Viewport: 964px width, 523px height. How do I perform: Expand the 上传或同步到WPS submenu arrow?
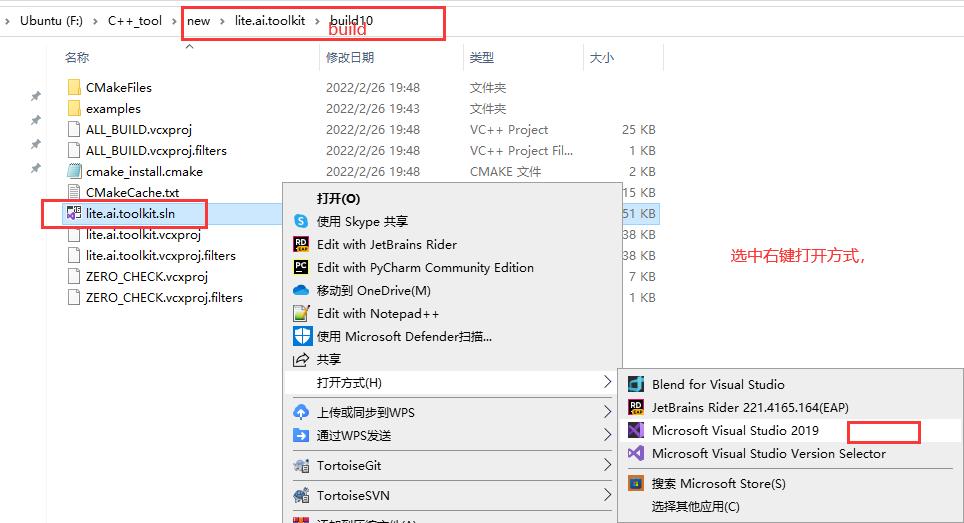tap(607, 412)
